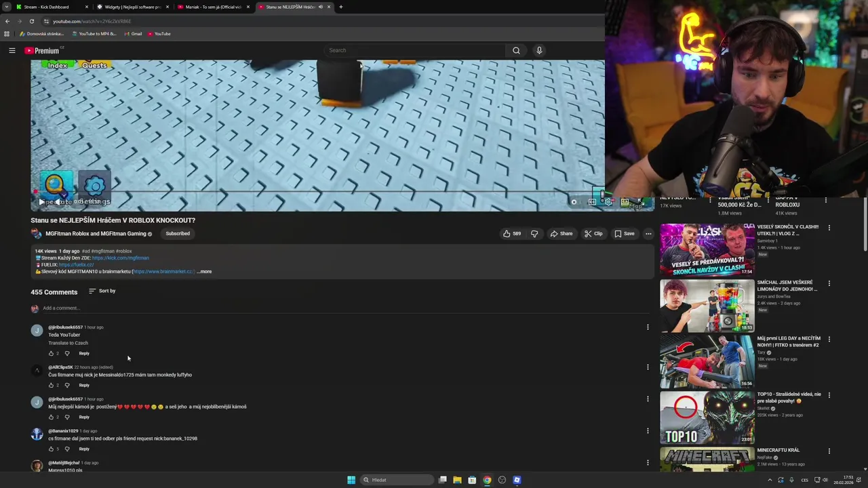Reply to the 'Teda YouTuber' comment
Viewport: 868px width, 488px height.
(x=84, y=354)
